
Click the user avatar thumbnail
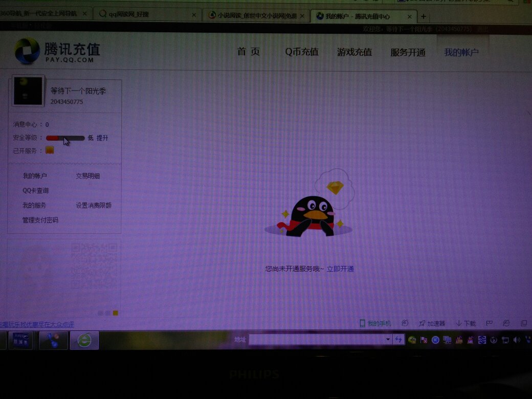(x=28, y=91)
